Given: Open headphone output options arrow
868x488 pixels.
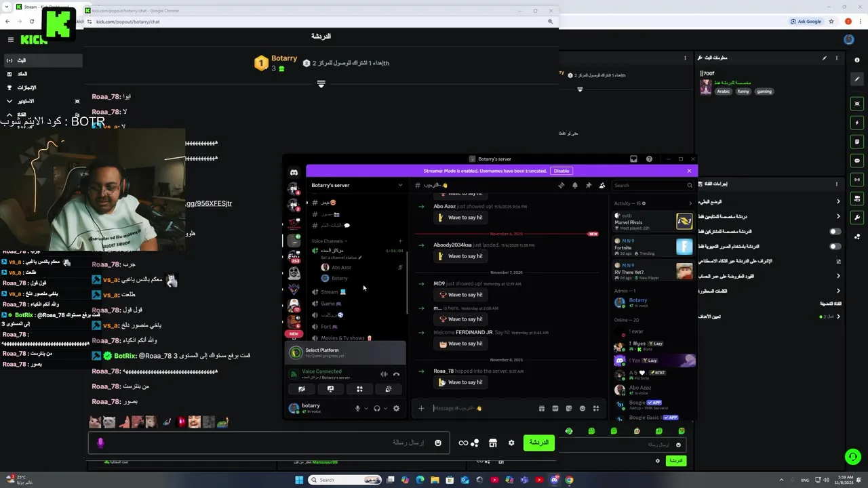Looking at the screenshot, I should point(386,408).
